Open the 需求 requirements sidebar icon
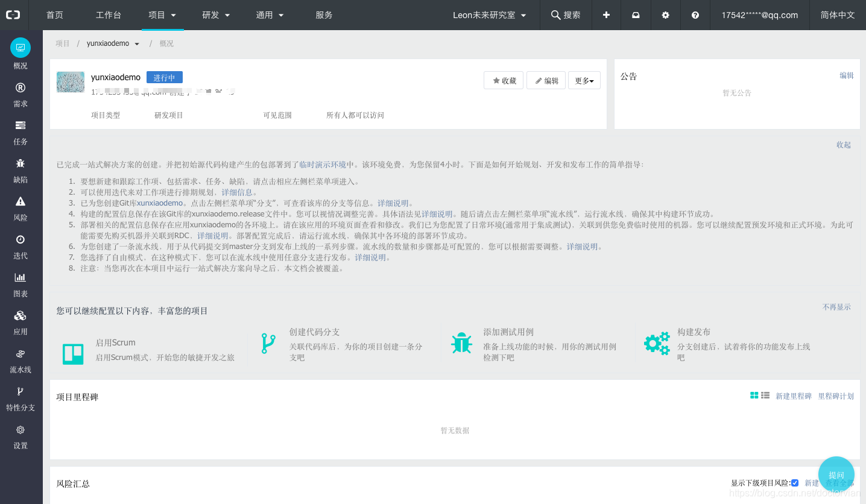The width and height of the screenshot is (866, 504). [21, 87]
